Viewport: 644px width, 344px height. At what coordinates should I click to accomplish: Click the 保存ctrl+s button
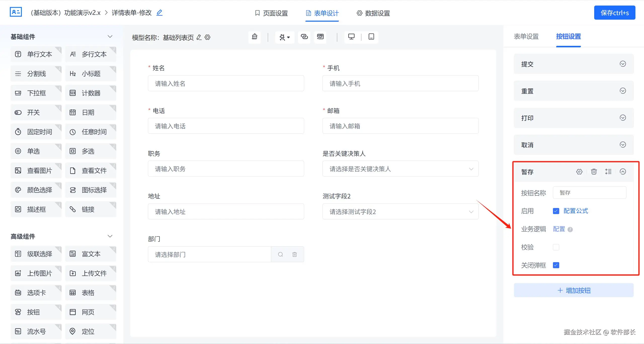pyautogui.click(x=614, y=13)
